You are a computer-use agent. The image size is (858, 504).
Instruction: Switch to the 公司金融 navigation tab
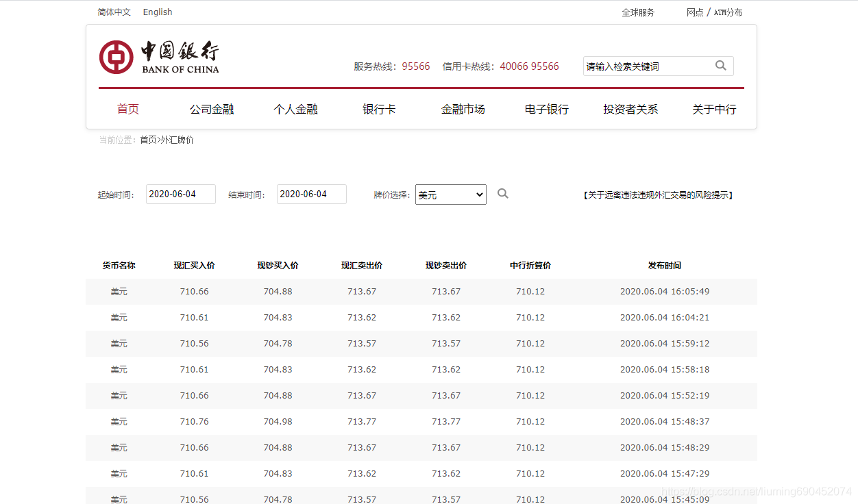(x=211, y=108)
